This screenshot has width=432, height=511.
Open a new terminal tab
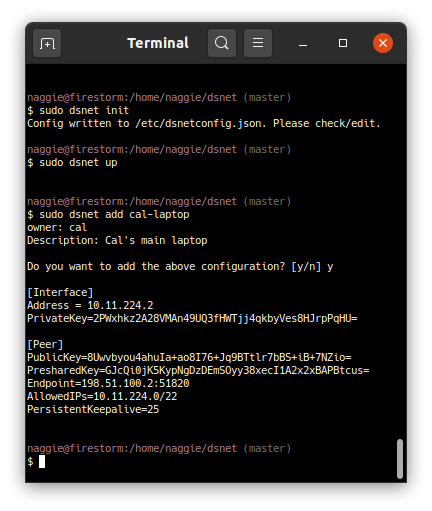47,43
